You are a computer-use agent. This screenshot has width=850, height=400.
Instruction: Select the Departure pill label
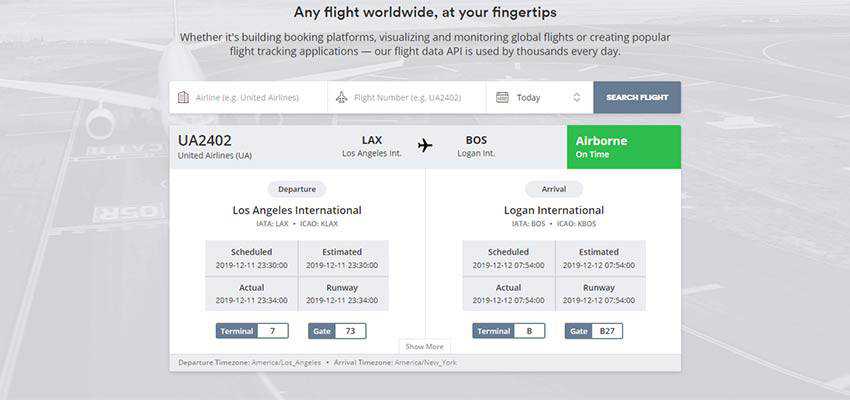297,188
